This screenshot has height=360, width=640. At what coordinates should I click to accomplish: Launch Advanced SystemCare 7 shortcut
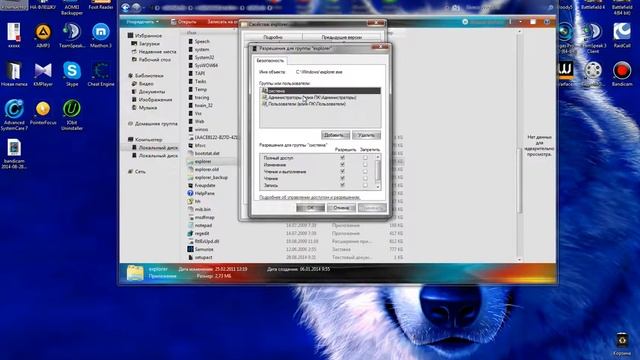(14, 115)
